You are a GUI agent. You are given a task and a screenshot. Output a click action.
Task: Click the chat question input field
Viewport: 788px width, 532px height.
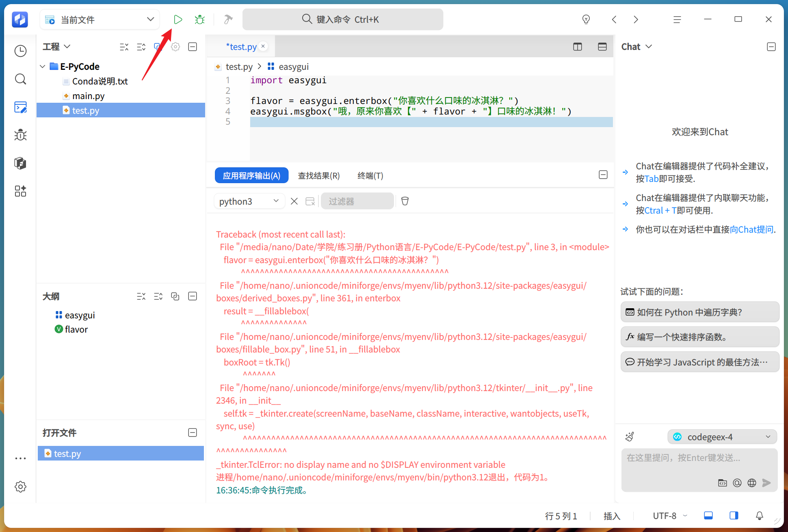click(x=699, y=463)
